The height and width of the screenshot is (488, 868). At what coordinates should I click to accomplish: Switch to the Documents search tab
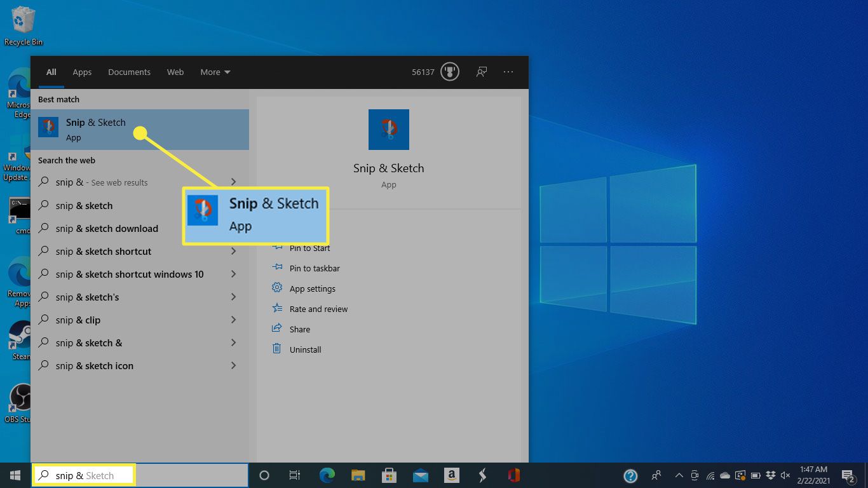(129, 72)
